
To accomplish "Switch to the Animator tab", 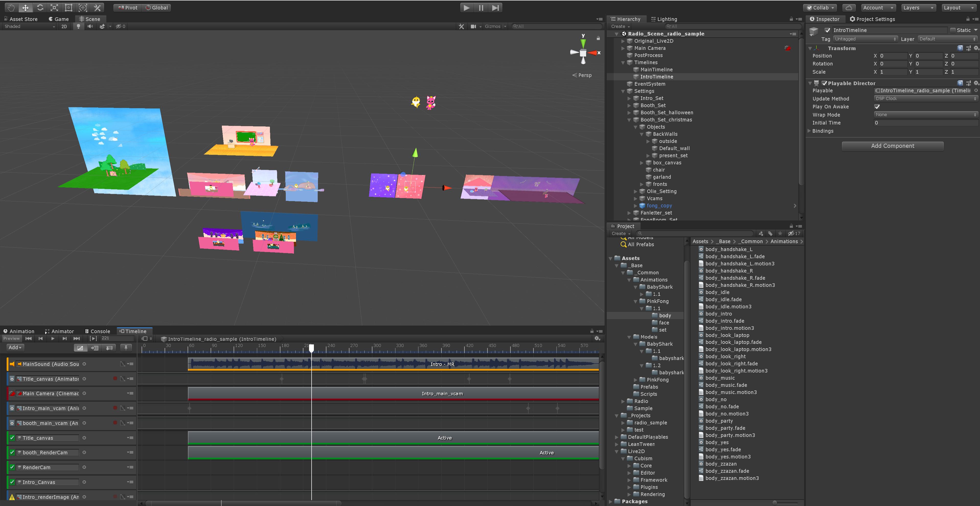I will point(60,331).
